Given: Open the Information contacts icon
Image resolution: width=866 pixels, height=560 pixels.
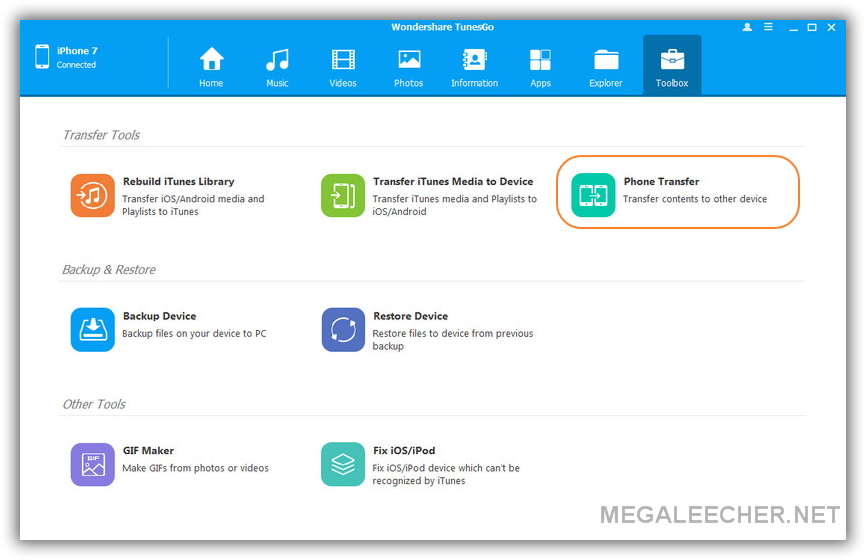Looking at the screenshot, I should [474, 59].
